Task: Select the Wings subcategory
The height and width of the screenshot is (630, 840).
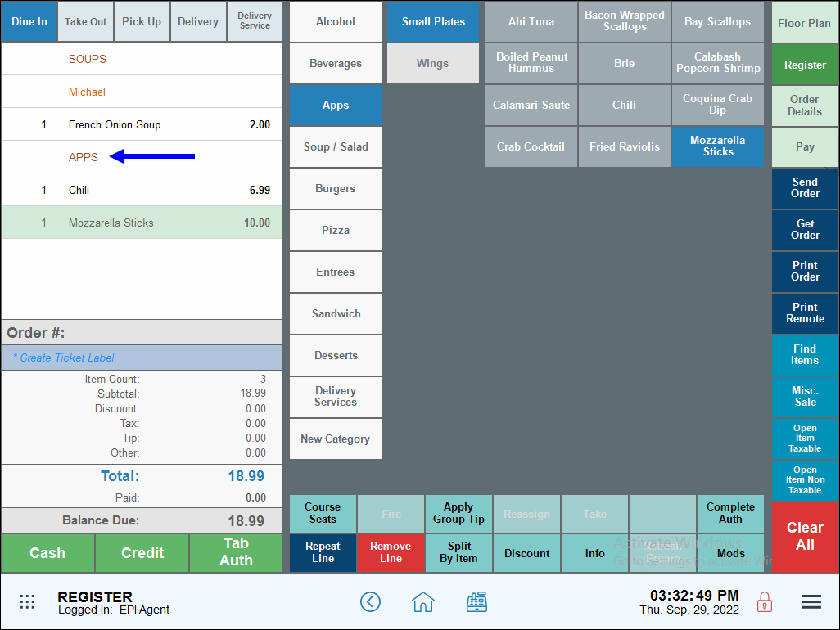Action: (433, 63)
